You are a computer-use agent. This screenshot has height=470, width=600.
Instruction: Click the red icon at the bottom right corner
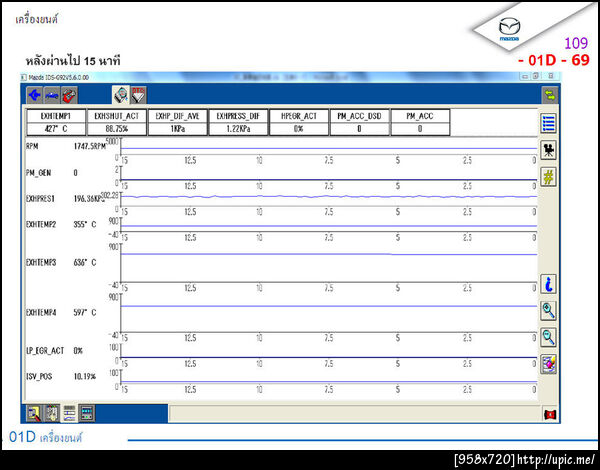pos(550,415)
